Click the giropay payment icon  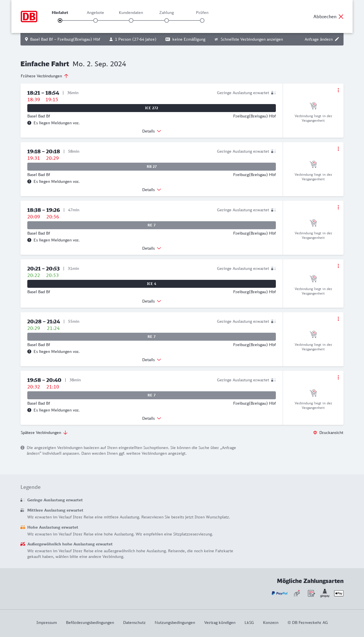(x=325, y=593)
